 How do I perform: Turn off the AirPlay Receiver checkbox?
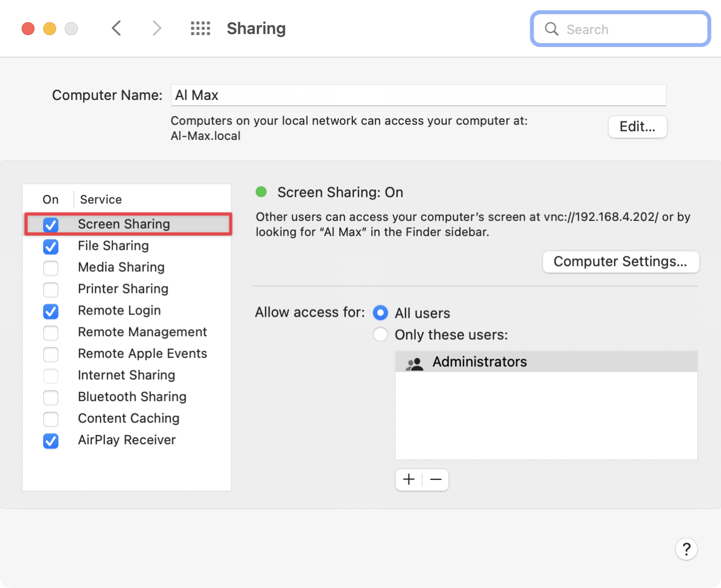[x=51, y=441]
